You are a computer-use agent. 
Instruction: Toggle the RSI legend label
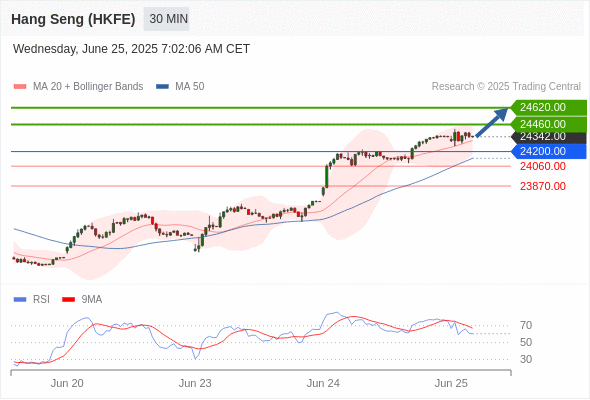[x=41, y=300]
